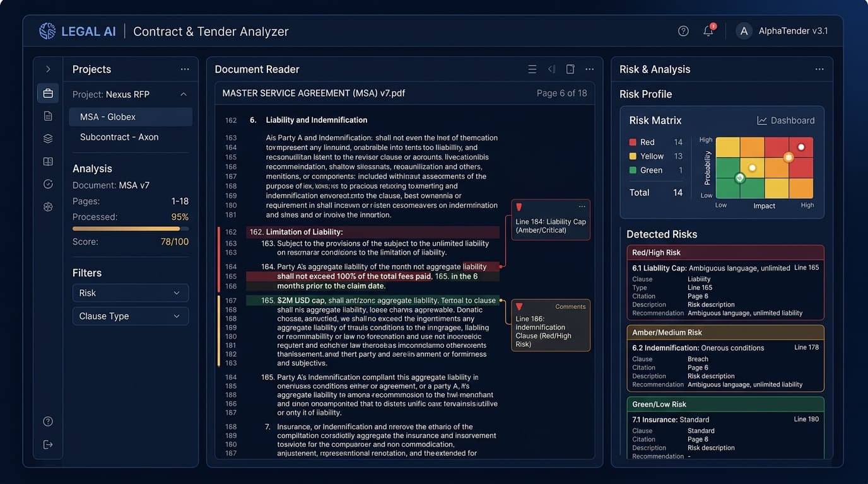The height and width of the screenshot is (484, 868).
Task: Click Line 178 reference in Amber risk card
Action: (806, 347)
